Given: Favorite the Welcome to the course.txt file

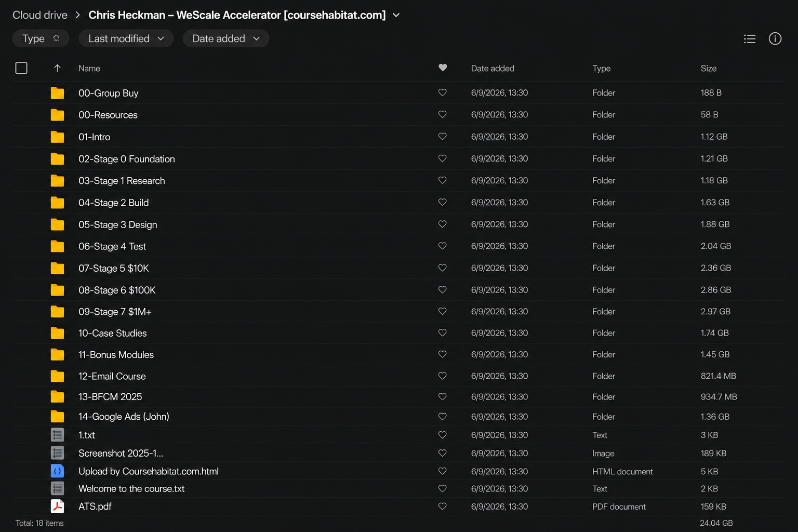Looking at the screenshot, I should coord(443,488).
